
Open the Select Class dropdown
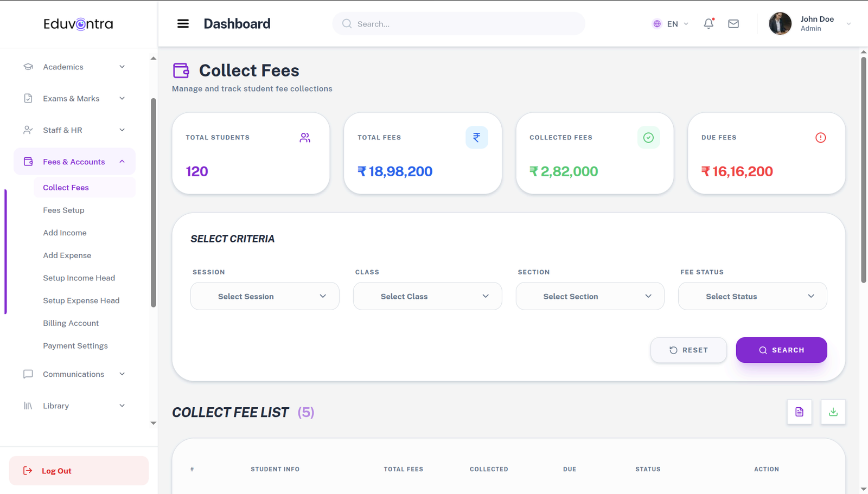[427, 296]
